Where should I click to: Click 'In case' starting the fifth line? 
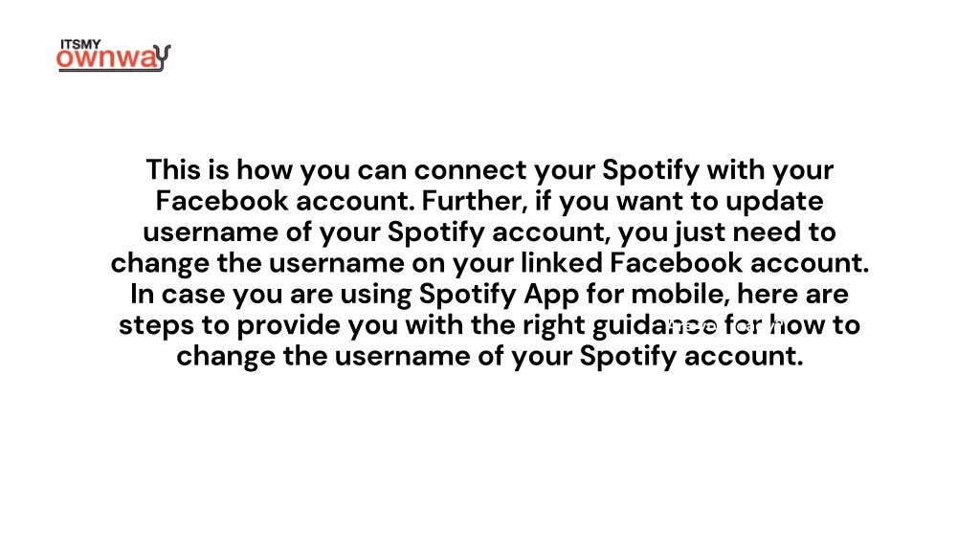177,295
